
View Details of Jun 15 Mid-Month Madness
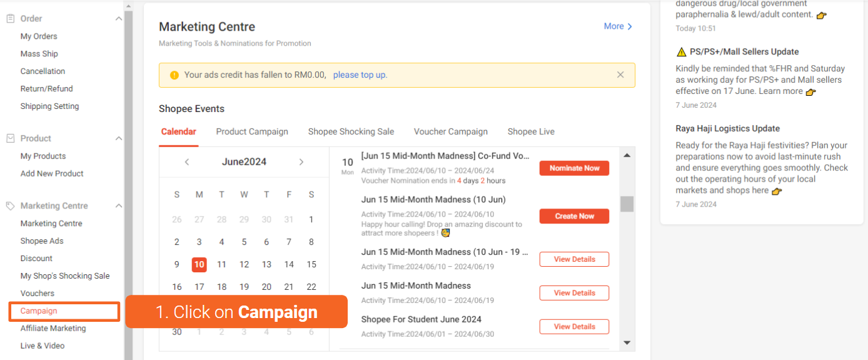574,293
